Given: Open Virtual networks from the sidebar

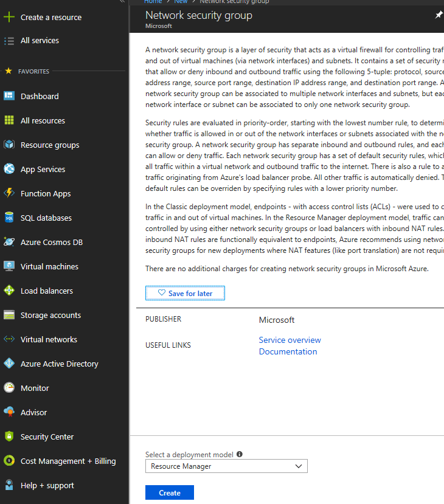Looking at the screenshot, I should [49, 339].
